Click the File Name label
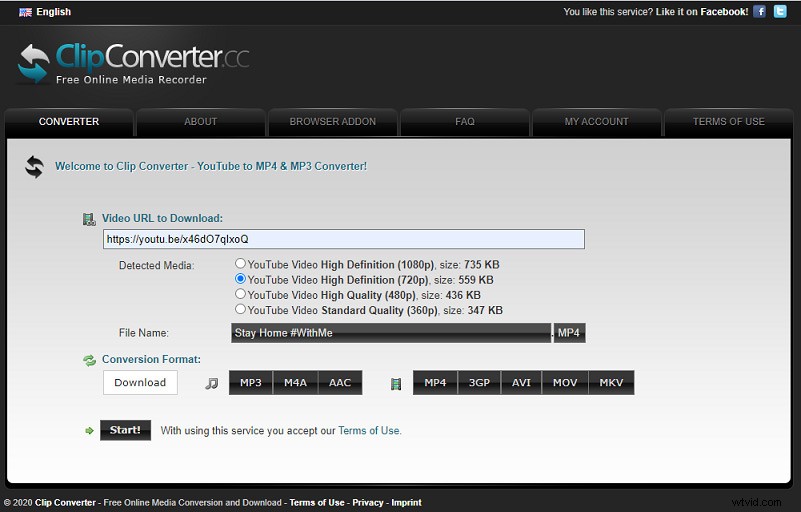The image size is (801, 512). coord(144,333)
